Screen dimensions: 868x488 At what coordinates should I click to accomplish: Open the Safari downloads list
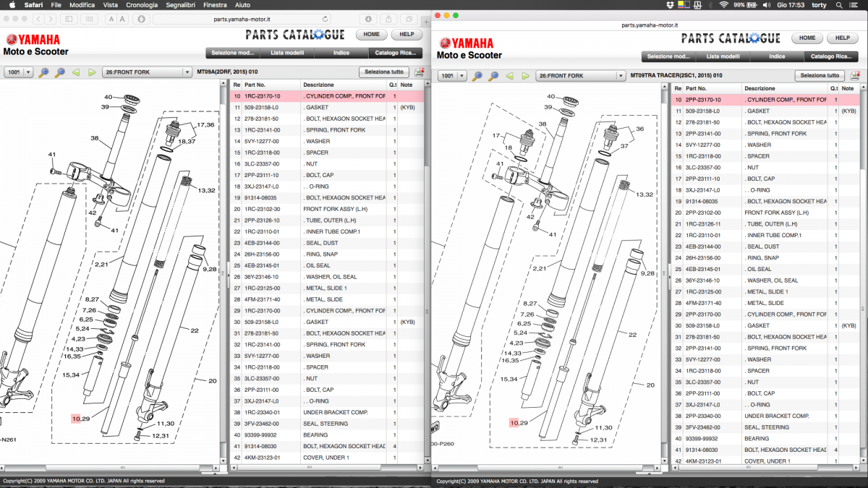[x=368, y=19]
